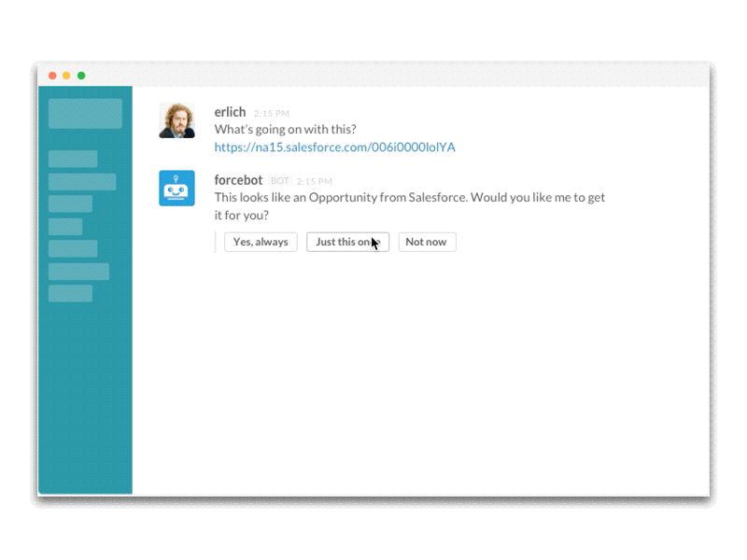
Task: Click the green maximize window dot
Action: [81, 76]
